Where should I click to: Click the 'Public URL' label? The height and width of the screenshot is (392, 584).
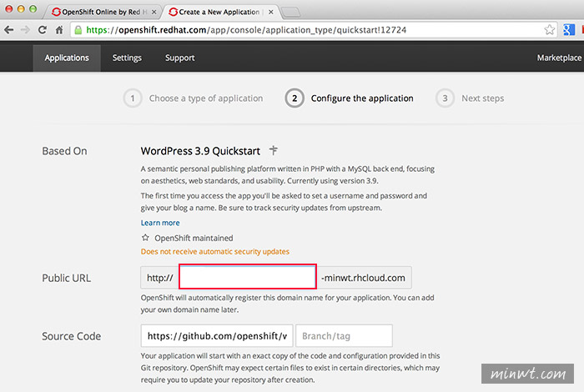click(x=66, y=278)
